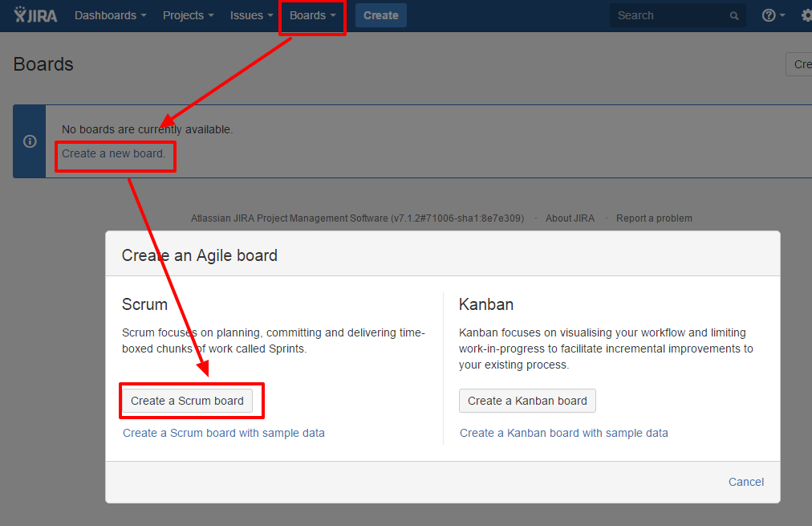Open the About JIRA link
Screen dimensions: 812x526
[x=570, y=218]
